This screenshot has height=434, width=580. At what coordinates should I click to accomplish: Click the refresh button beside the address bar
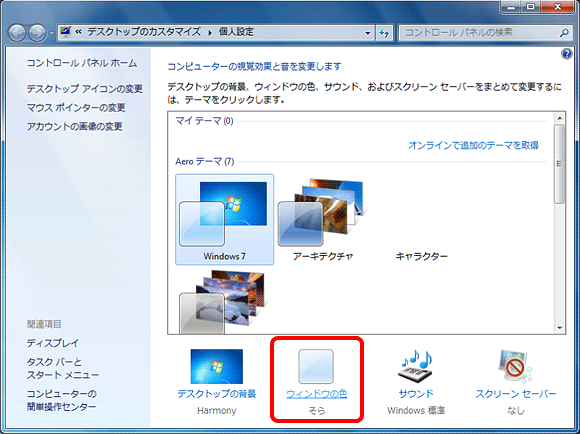384,33
